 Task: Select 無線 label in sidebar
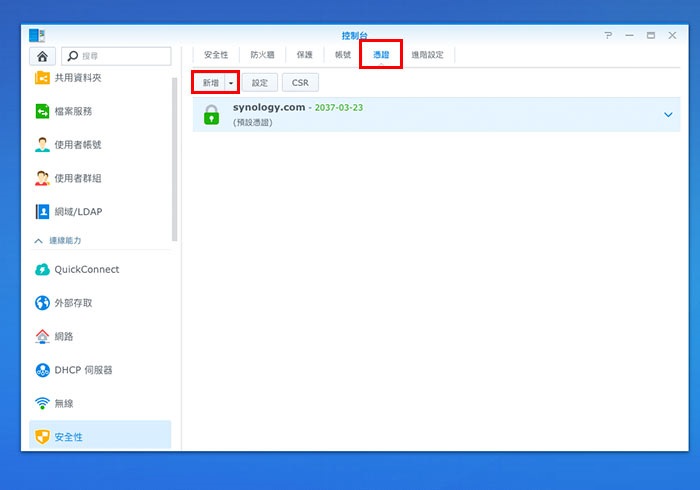pyautogui.click(x=64, y=403)
